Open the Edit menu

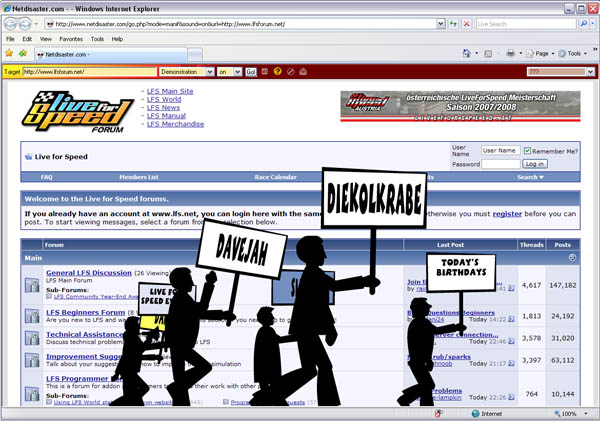(x=27, y=39)
